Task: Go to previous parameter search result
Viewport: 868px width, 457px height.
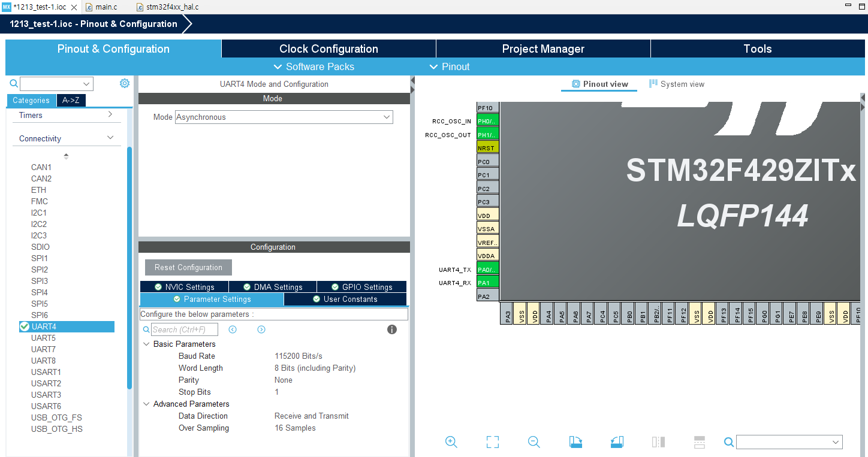Action: point(233,329)
